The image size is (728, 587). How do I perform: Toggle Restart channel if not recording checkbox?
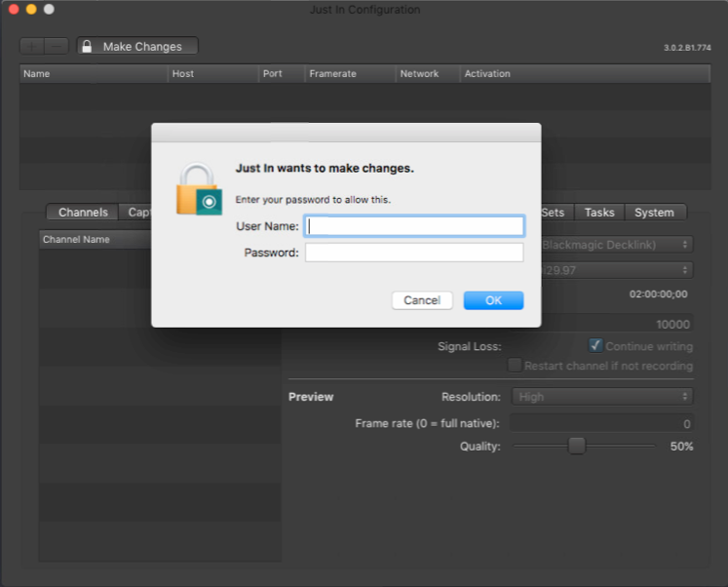515,366
